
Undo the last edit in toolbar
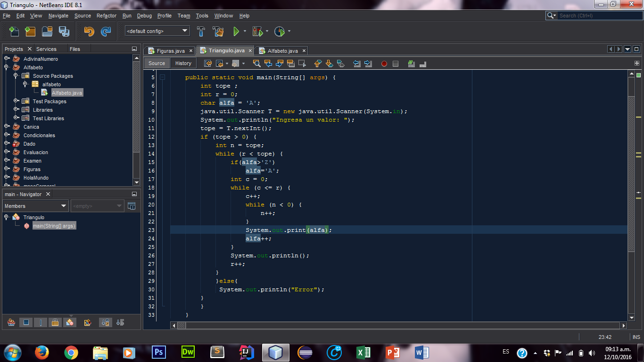[x=89, y=32]
